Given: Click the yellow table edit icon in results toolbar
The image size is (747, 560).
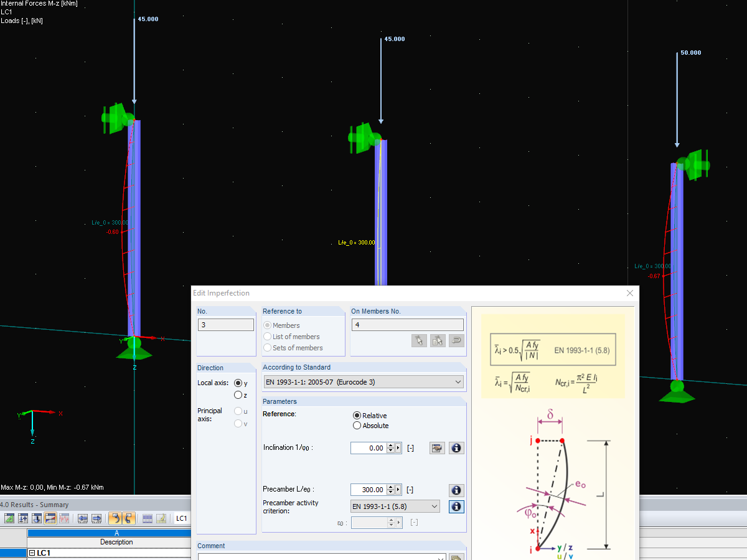Looking at the screenshot, I should pos(161,518).
